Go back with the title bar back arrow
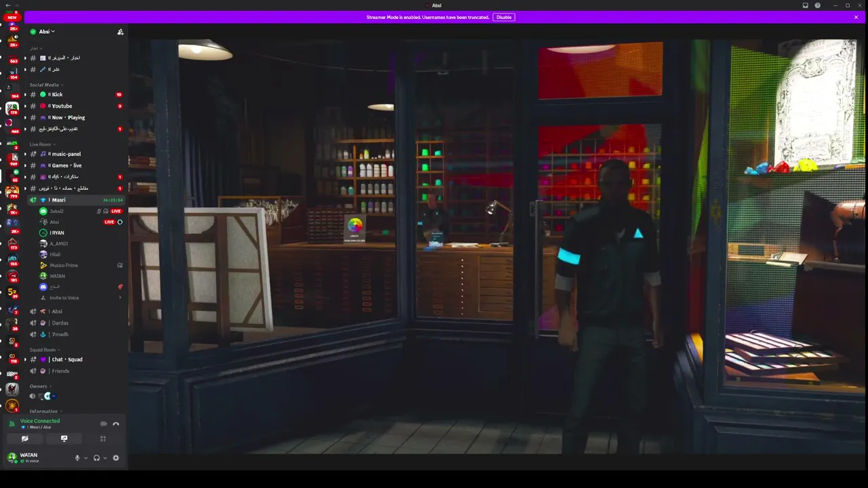868x488 pixels. coord(7,5)
